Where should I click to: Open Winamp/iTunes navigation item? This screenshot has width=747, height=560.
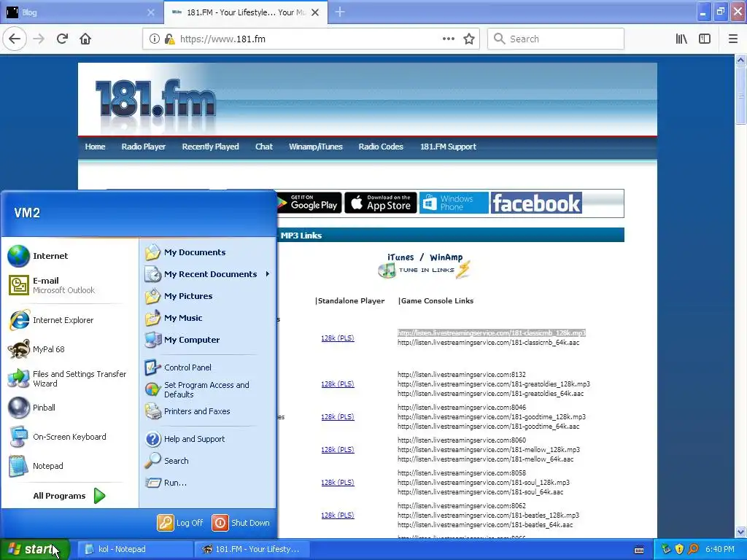point(316,147)
